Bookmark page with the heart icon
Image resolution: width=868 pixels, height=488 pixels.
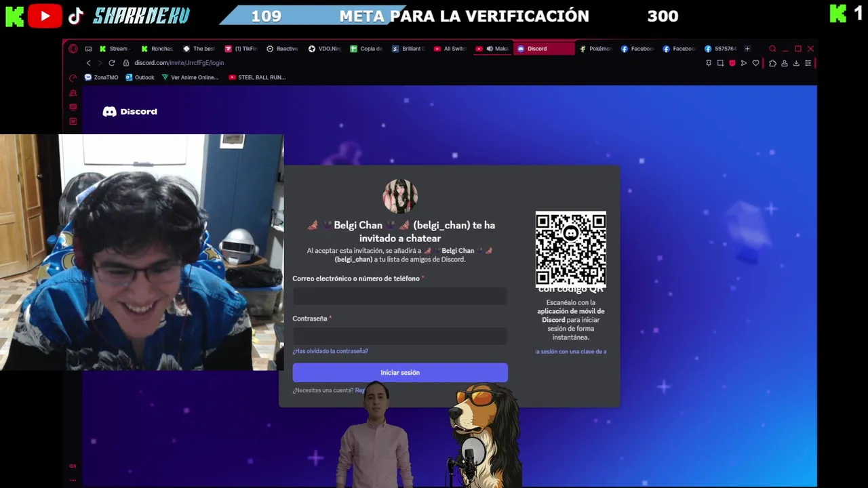(755, 63)
